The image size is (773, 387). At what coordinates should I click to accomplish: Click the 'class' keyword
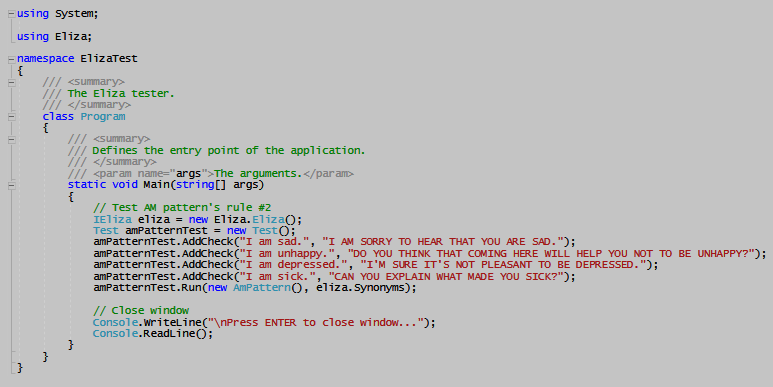(x=58, y=116)
